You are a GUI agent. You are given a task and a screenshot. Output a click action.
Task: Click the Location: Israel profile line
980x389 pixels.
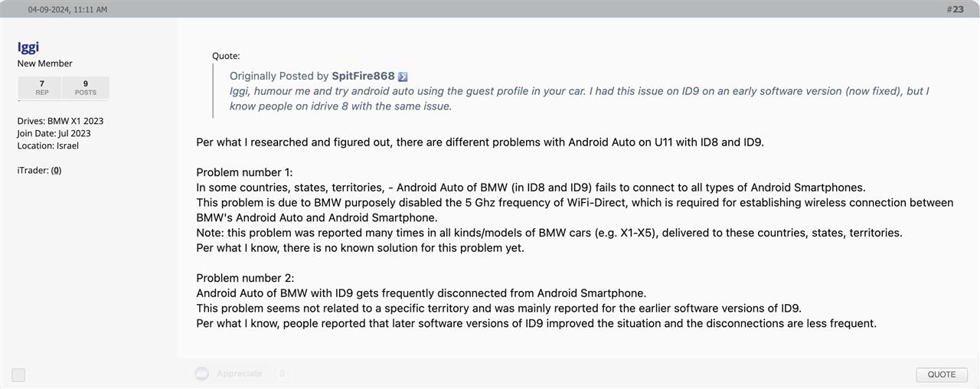[x=48, y=145]
